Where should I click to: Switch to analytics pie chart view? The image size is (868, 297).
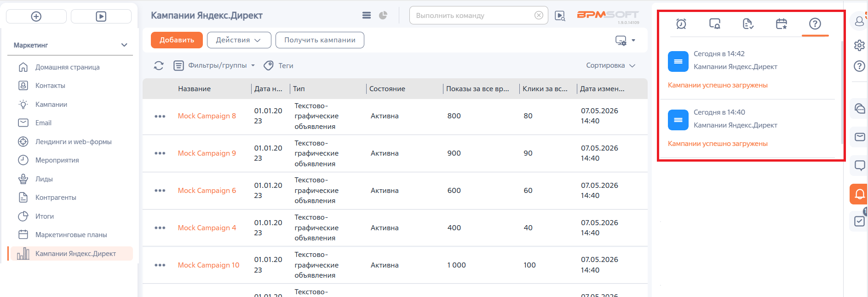point(383,15)
